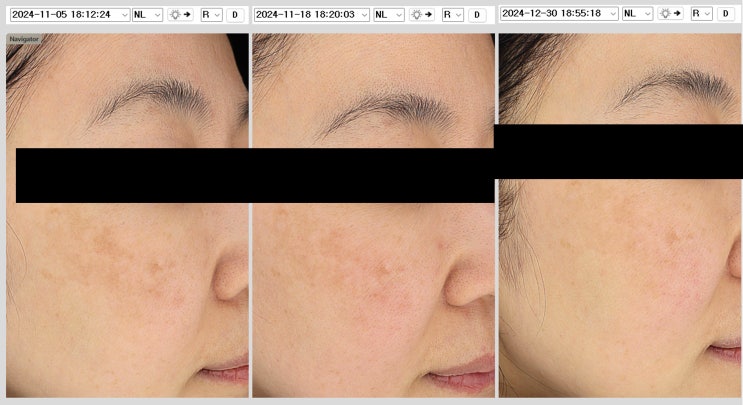Open the R side dropdown in 2024-11-18 panel
The height and width of the screenshot is (405, 743).
(x=453, y=15)
